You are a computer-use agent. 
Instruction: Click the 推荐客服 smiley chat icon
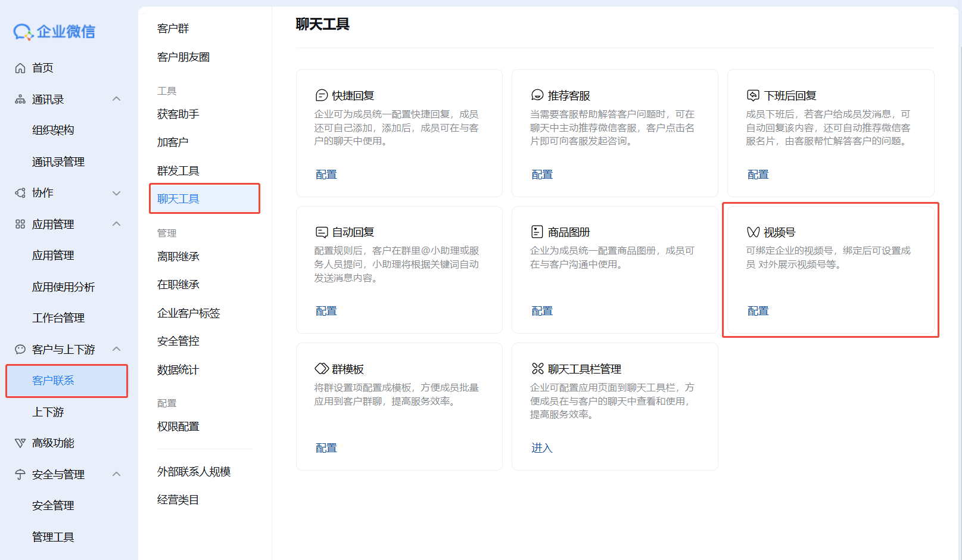click(537, 95)
